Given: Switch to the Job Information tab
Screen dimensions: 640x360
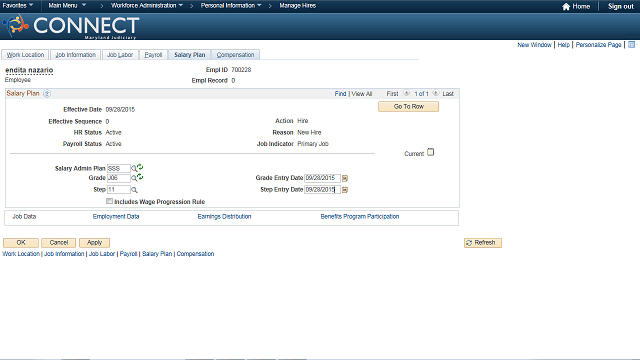Looking at the screenshot, I should coord(76,55).
